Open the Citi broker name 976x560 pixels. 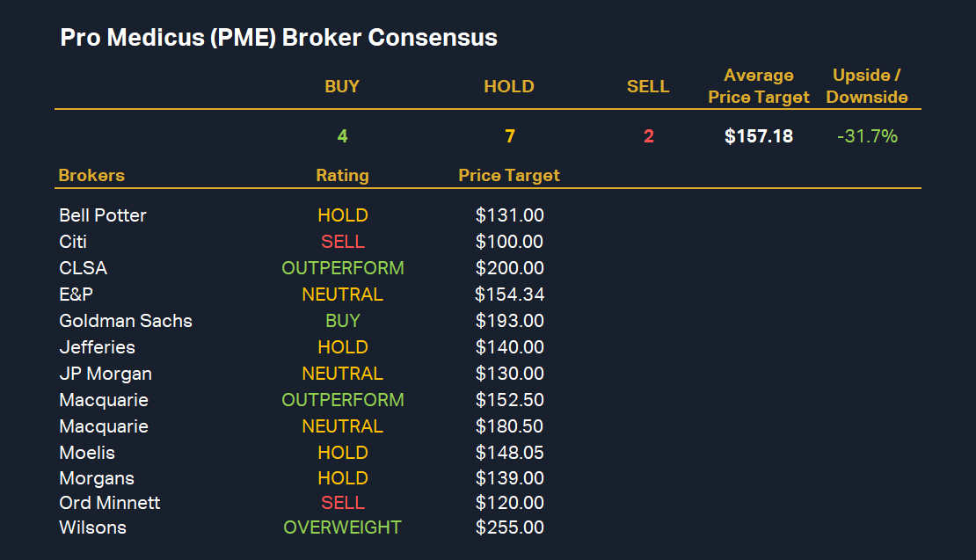(x=73, y=242)
